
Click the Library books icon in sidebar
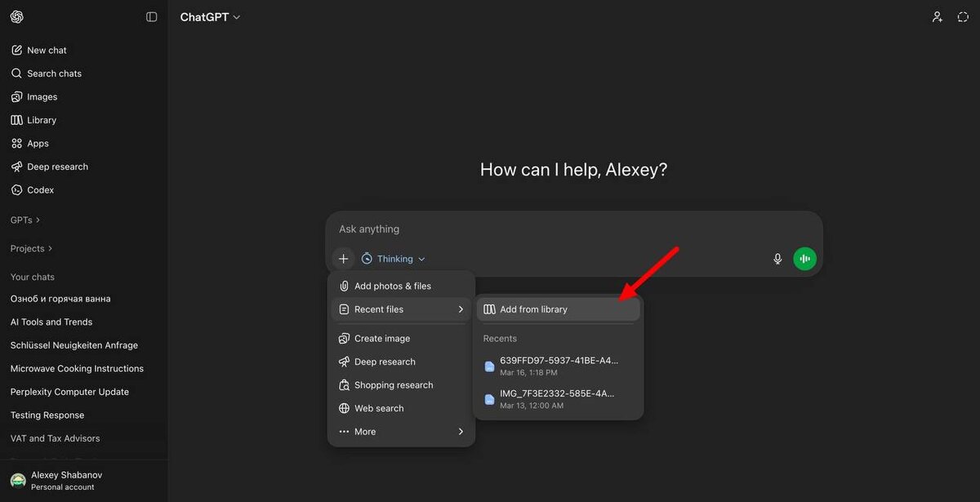(16, 120)
